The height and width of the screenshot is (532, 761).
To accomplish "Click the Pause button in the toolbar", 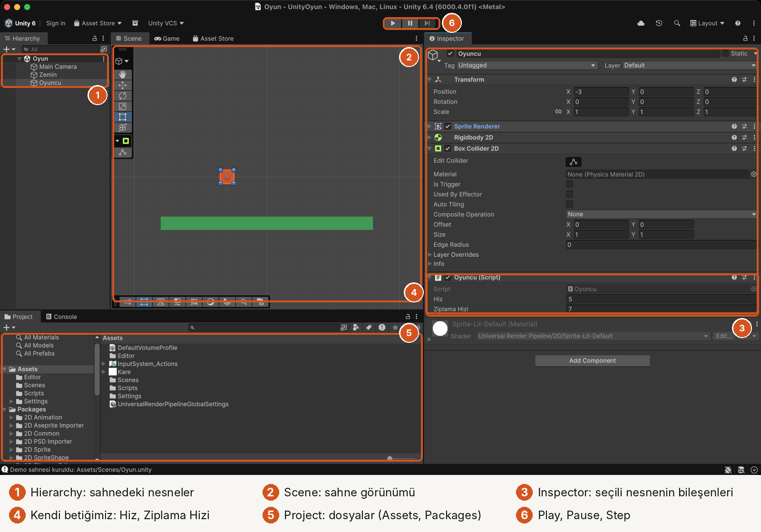I will [410, 23].
